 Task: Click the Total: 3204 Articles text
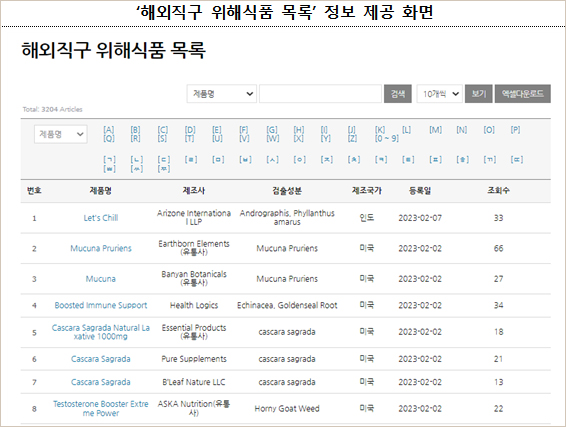(x=53, y=109)
